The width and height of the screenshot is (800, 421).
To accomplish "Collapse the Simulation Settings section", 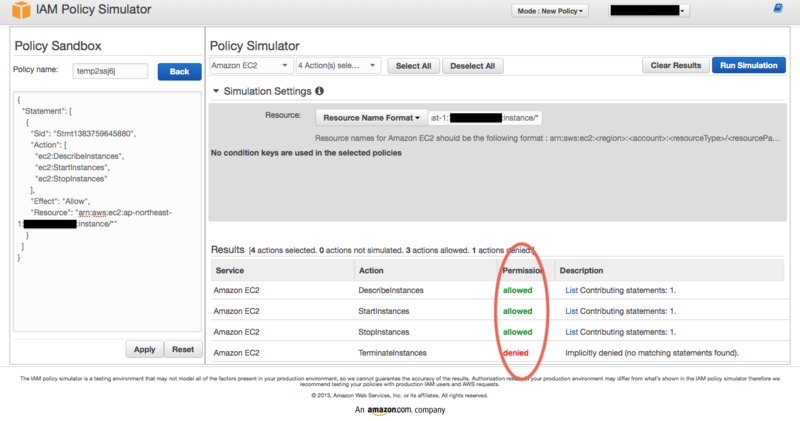I will click(216, 91).
